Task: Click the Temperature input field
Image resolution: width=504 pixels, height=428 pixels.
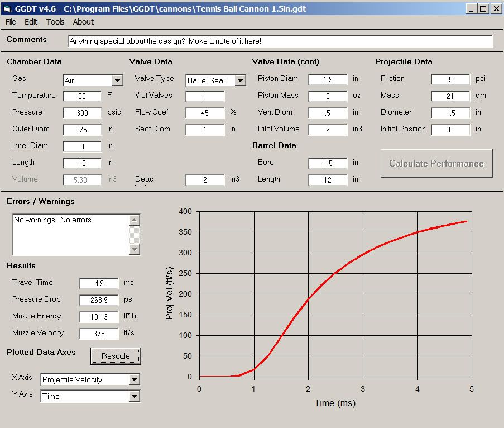Action: pyautogui.click(x=82, y=96)
